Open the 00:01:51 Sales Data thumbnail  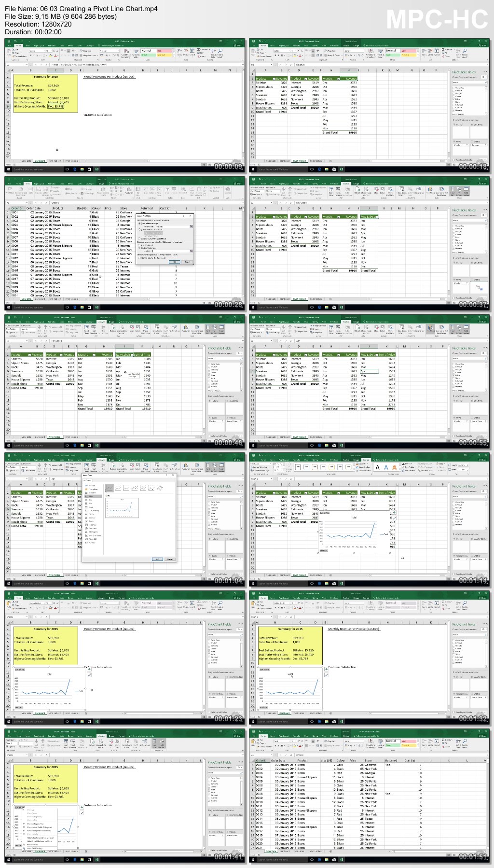pos(369,795)
